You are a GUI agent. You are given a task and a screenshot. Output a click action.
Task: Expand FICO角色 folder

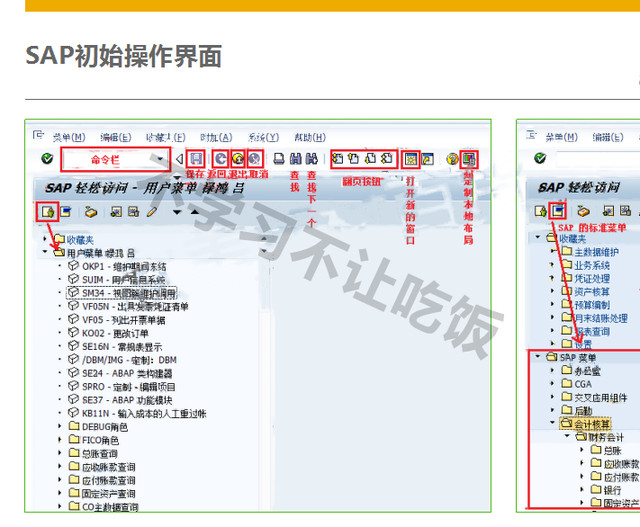(x=60, y=440)
